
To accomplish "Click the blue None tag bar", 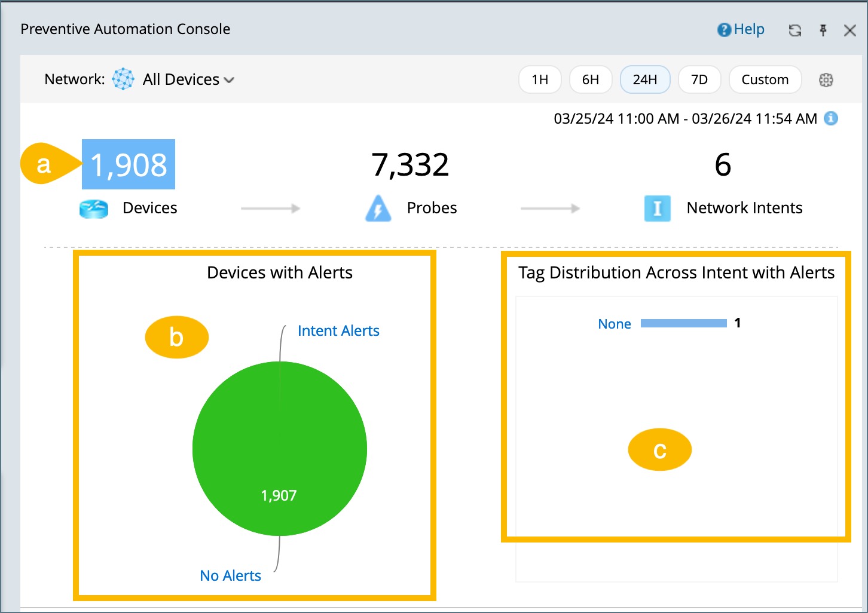I will coord(684,323).
